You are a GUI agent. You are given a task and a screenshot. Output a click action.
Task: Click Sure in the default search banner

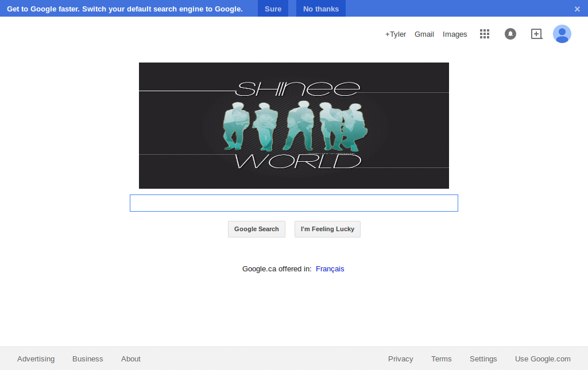click(x=273, y=9)
